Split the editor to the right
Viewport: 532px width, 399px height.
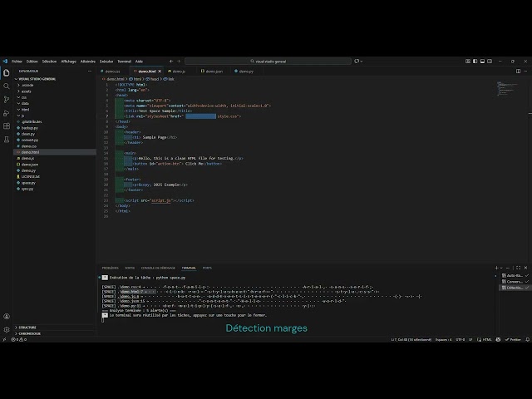coord(518,71)
